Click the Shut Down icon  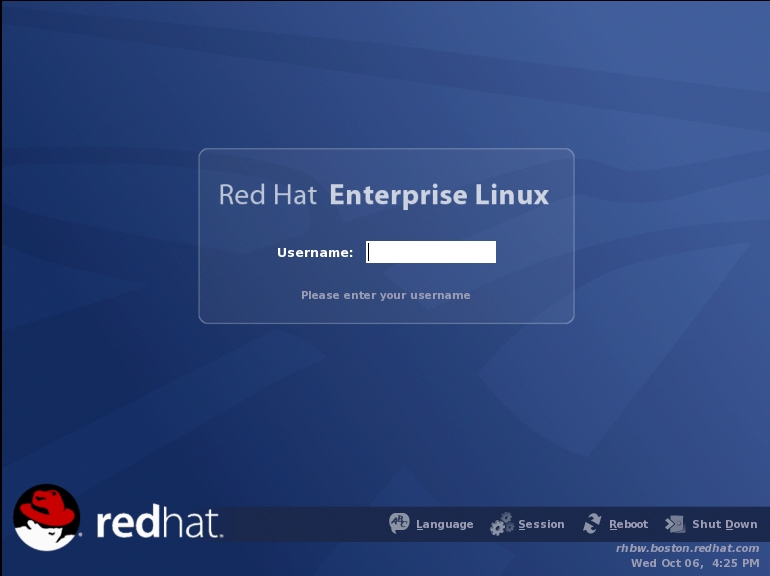676,524
